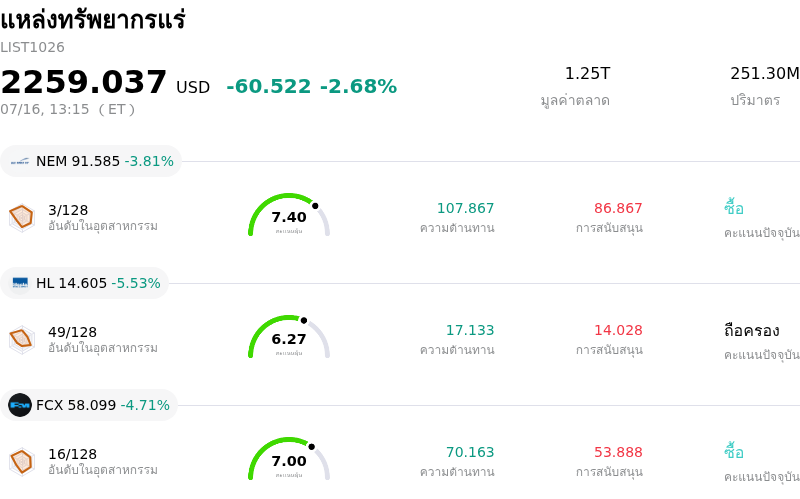Click the NEM company logo icon

click(x=20, y=161)
